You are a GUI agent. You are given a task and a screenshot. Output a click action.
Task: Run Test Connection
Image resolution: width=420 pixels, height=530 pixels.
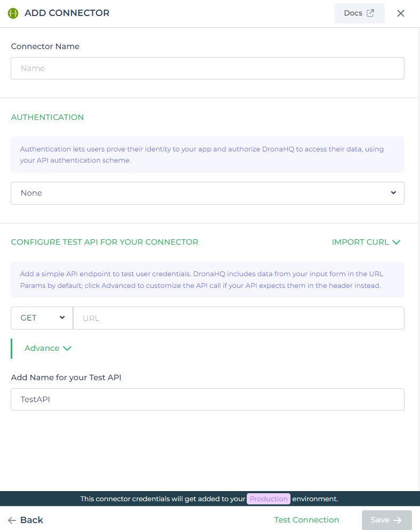click(306, 520)
